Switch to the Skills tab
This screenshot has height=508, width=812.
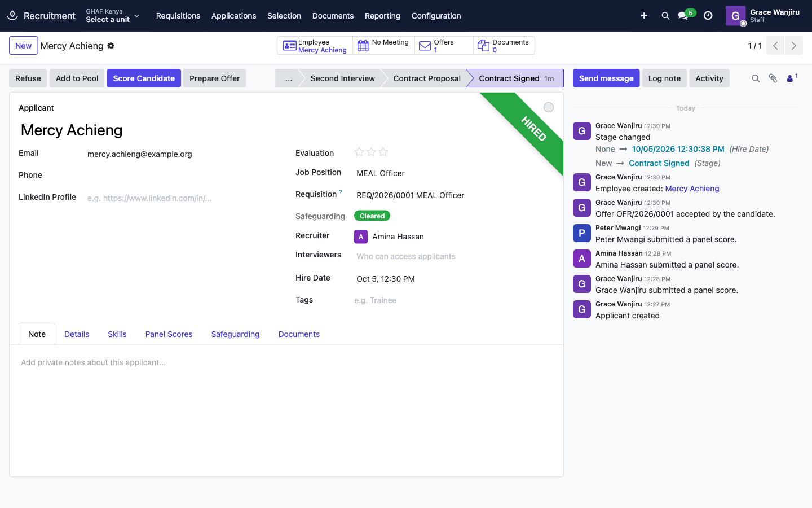(117, 334)
